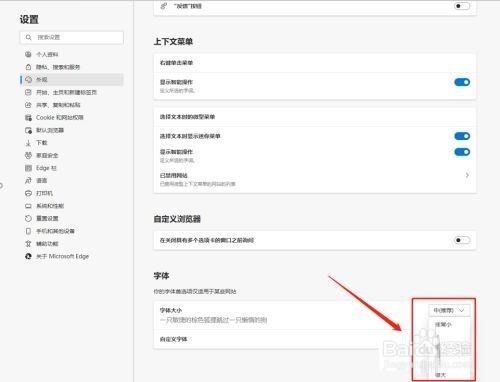Open the Edge 栏 sidebar icon

28,168
